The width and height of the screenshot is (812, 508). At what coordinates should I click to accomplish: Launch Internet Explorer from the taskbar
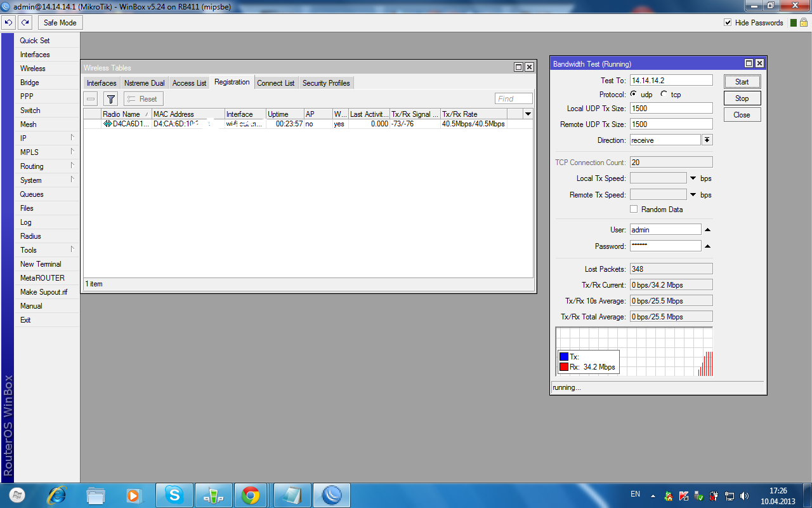coord(56,495)
